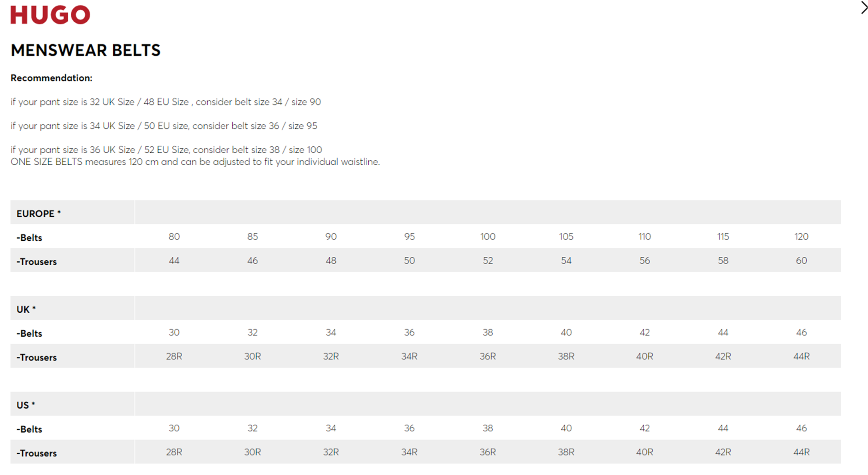Click US trousers size 42R
This screenshot has width=868, height=475.
[723, 452]
